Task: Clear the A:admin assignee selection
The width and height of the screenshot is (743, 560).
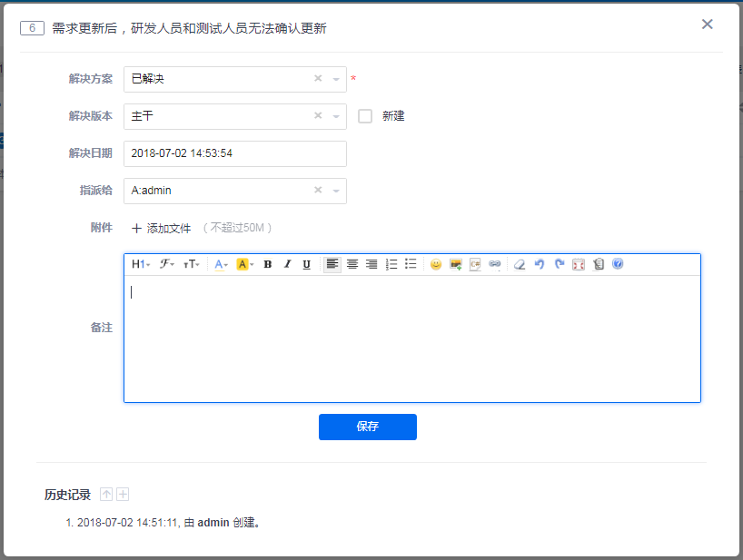Action: 318,190
